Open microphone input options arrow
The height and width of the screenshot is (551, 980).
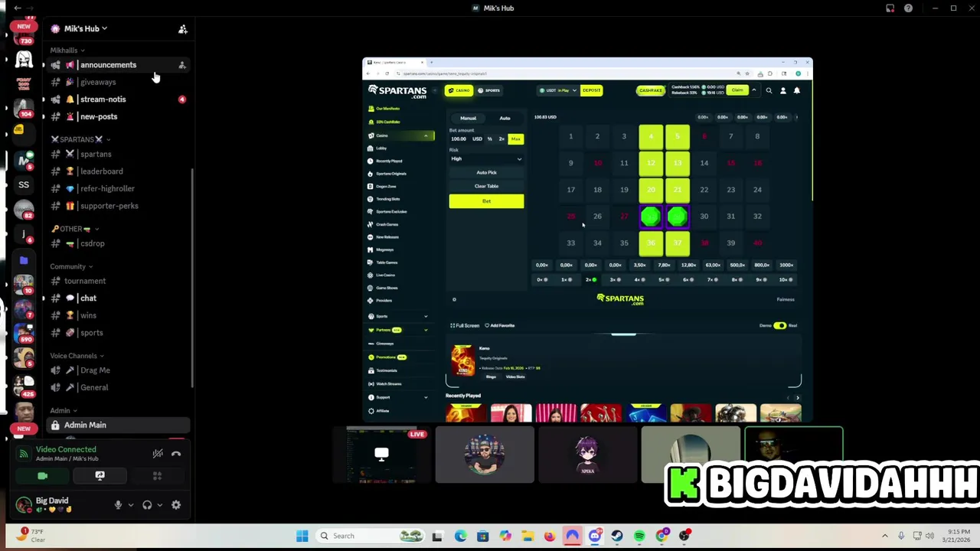[130, 505]
